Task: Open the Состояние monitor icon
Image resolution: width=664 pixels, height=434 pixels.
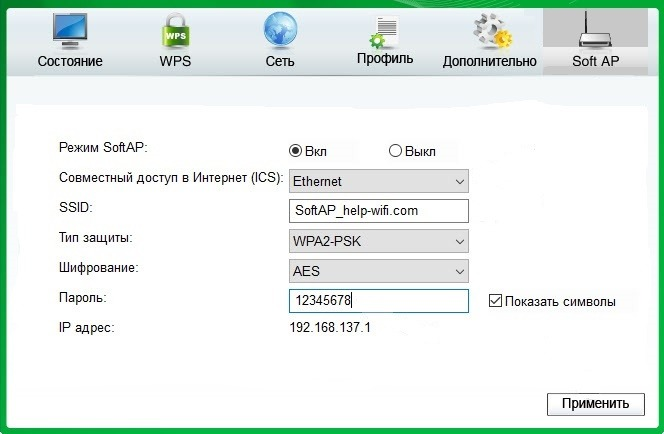Action: (70, 31)
